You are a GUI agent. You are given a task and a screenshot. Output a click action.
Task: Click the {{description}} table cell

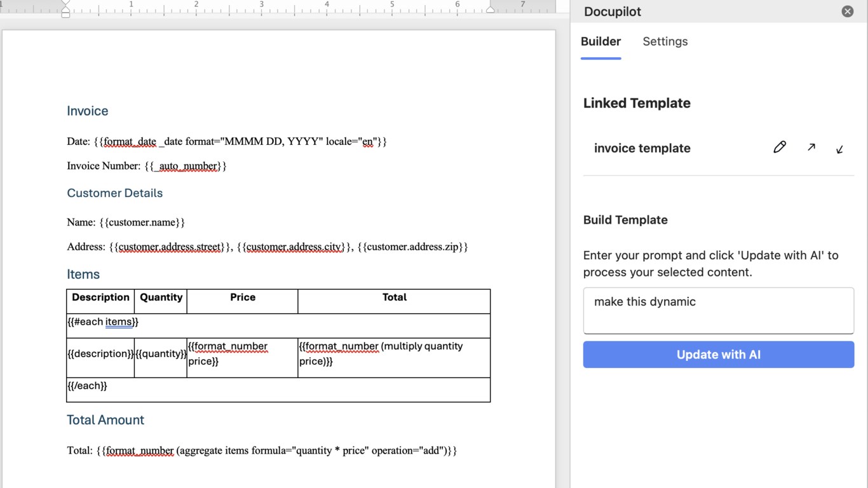(100, 358)
